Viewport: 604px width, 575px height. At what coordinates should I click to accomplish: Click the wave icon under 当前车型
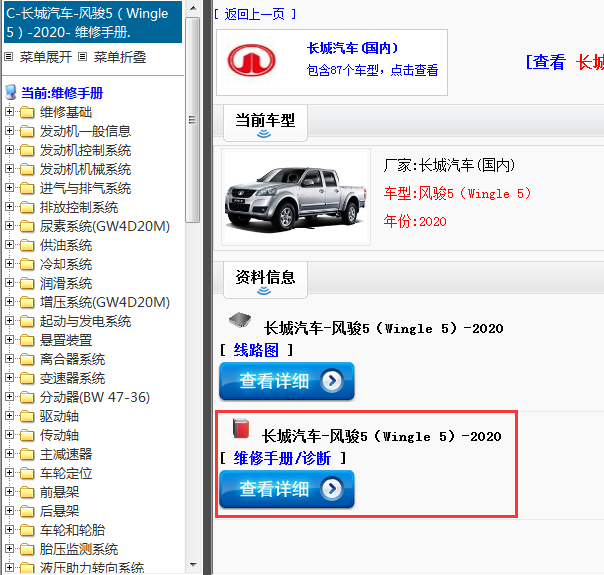click(x=264, y=134)
